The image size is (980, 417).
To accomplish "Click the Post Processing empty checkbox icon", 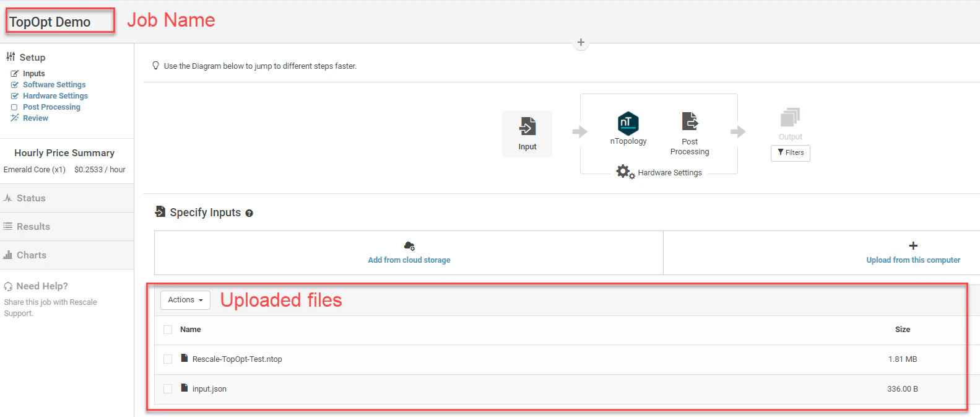I will click(x=14, y=107).
